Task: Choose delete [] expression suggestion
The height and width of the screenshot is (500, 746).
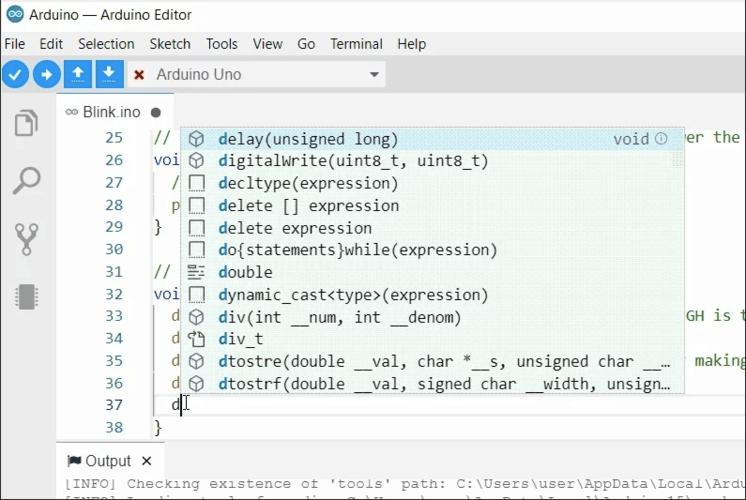Action: coord(432,206)
